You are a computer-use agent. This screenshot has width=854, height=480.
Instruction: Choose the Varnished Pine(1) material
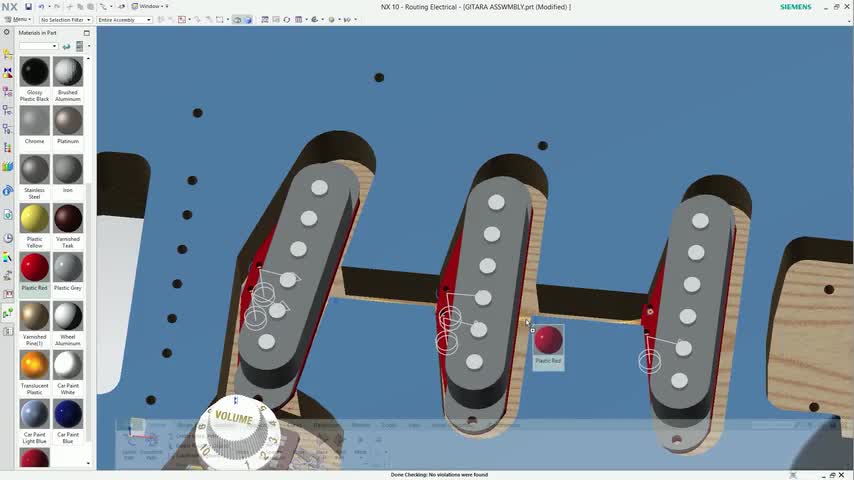tap(34, 324)
